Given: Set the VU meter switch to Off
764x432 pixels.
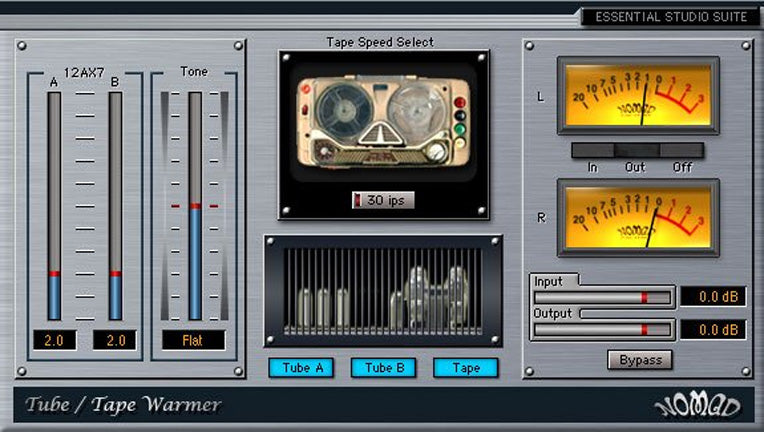Looking at the screenshot, I should pyautogui.click(x=682, y=151).
